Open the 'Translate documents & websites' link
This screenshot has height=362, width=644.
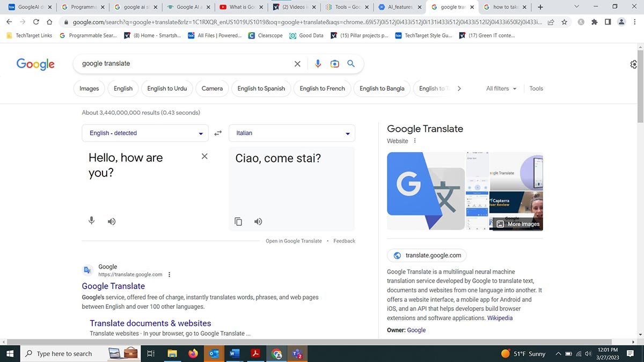click(x=150, y=323)
